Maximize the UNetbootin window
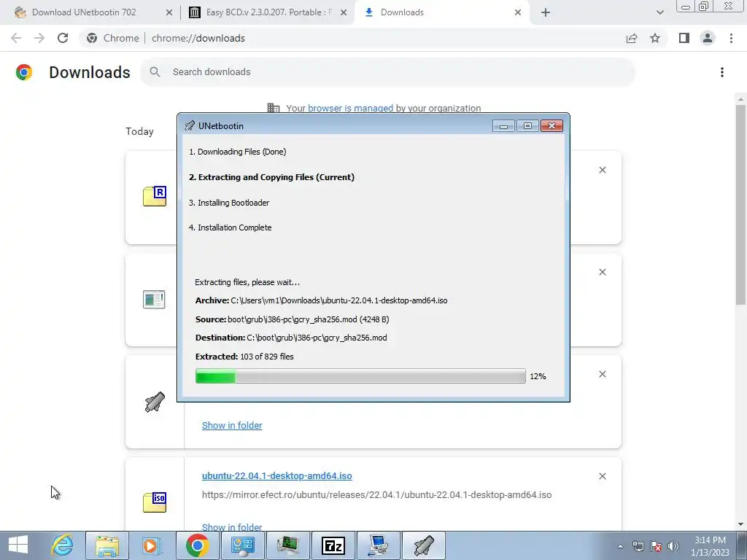747x560 pixels. 527,125
